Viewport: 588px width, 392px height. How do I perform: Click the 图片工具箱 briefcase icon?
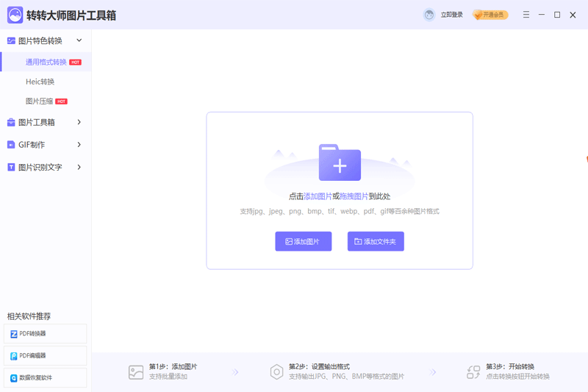pos(11,123)
